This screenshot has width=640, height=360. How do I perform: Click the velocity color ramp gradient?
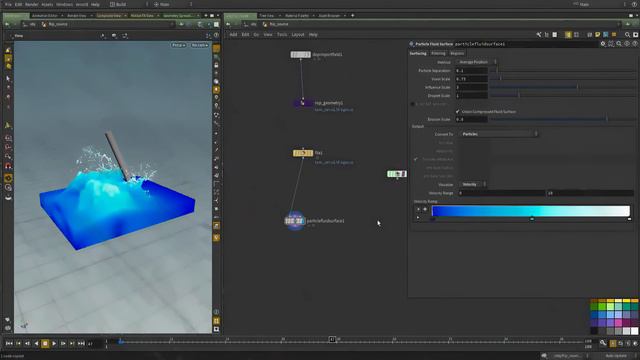click(x=531, y=211)
